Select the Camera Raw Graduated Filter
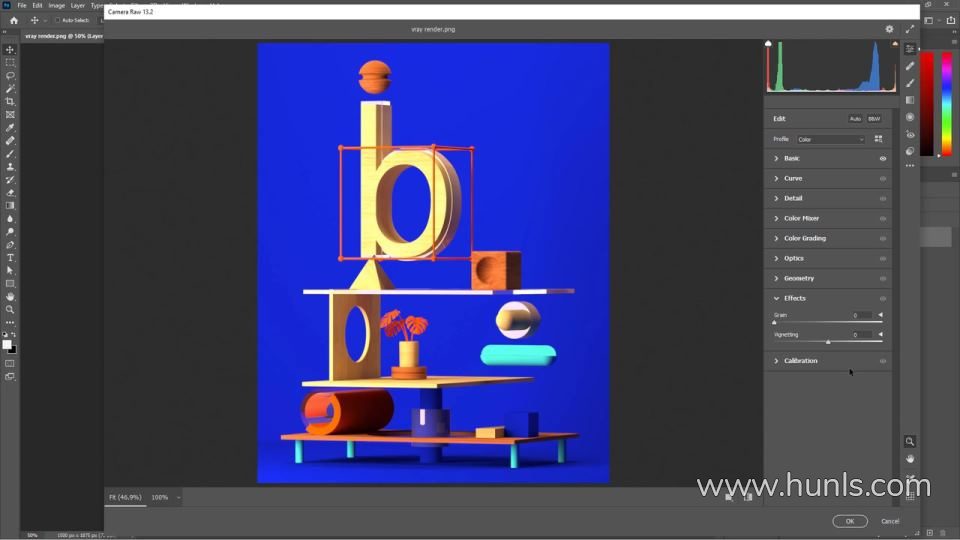Viewport: 960px width, 540px height. [x=910, y=100]
